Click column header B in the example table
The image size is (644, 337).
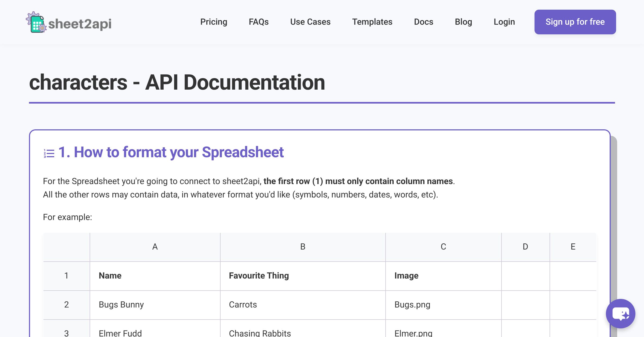pos(303,246)
